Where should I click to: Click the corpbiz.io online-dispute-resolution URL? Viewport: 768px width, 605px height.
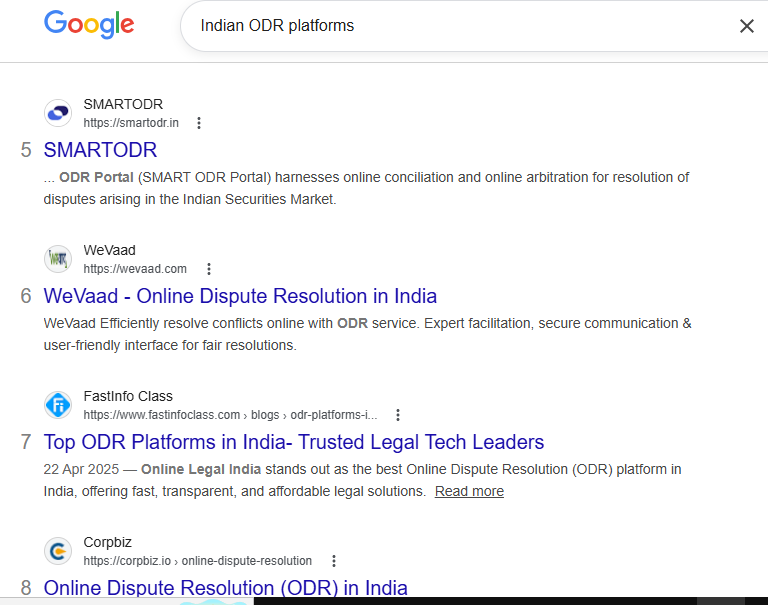coord(197,561)
